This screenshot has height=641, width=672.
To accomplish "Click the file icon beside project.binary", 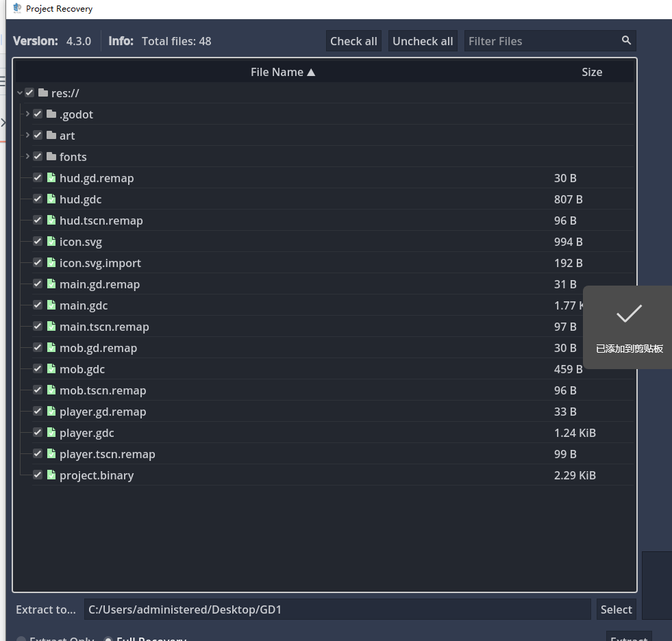I will point(51,475).
